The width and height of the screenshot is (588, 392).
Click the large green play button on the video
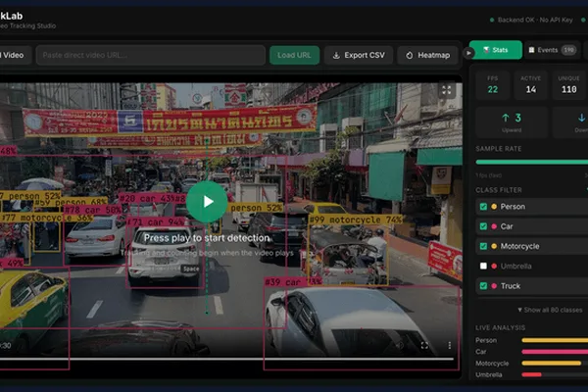[207, 202]
